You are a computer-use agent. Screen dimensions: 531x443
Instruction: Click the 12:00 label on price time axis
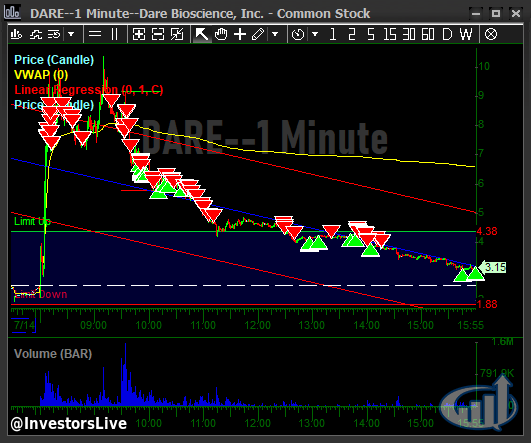coord(257,325)
